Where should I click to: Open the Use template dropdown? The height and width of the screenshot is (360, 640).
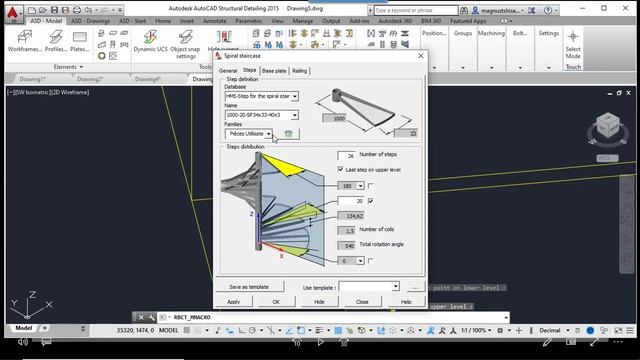[396, 287]
